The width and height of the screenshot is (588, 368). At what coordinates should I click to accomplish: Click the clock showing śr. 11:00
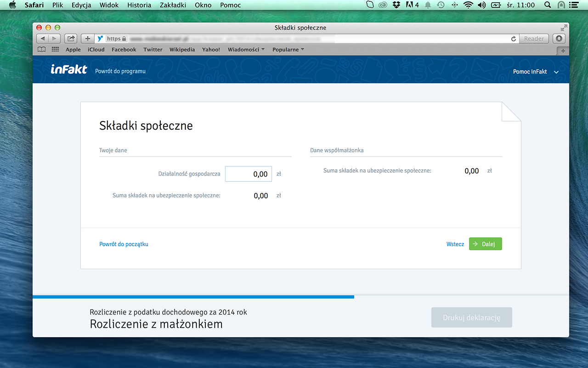click(520, 5)
